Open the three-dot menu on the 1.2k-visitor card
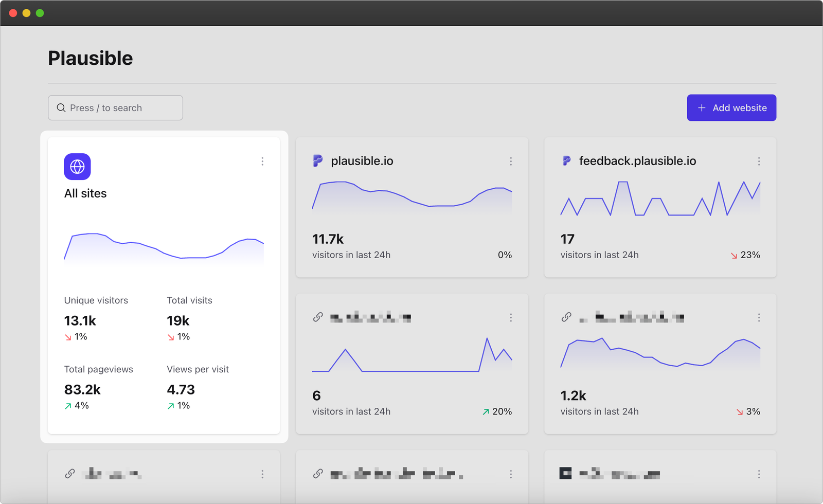823x504 pixels. click(x=759, y=317)
